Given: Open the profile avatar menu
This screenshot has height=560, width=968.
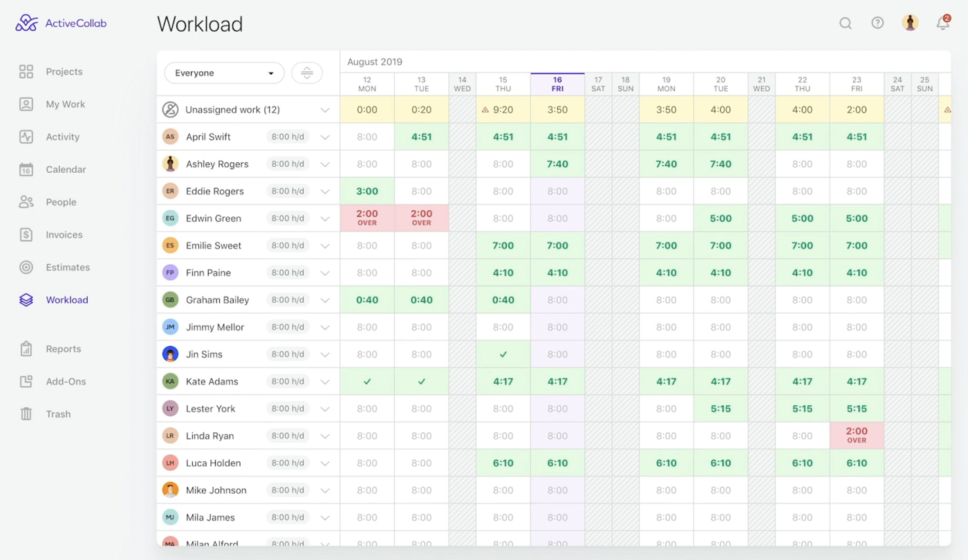Looking at the screenshot, I should (x=910, y=22).
